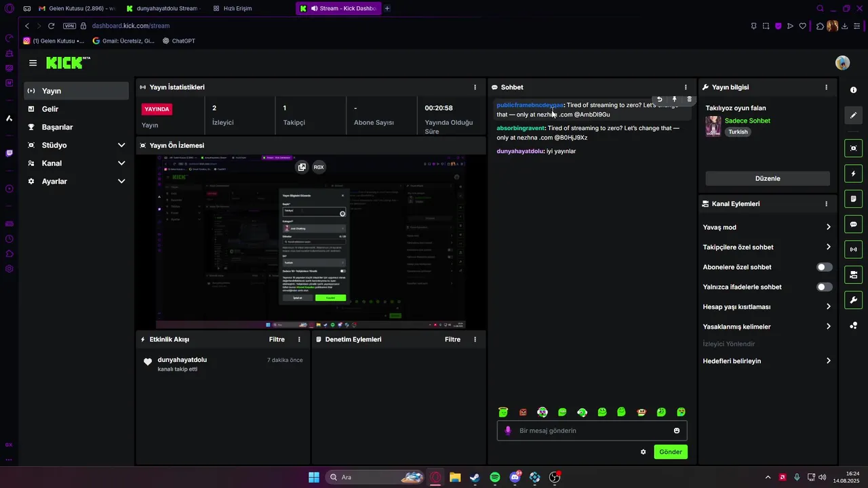Open the user profile avatar menu
The image size is (868, 488).
[842, 63]
